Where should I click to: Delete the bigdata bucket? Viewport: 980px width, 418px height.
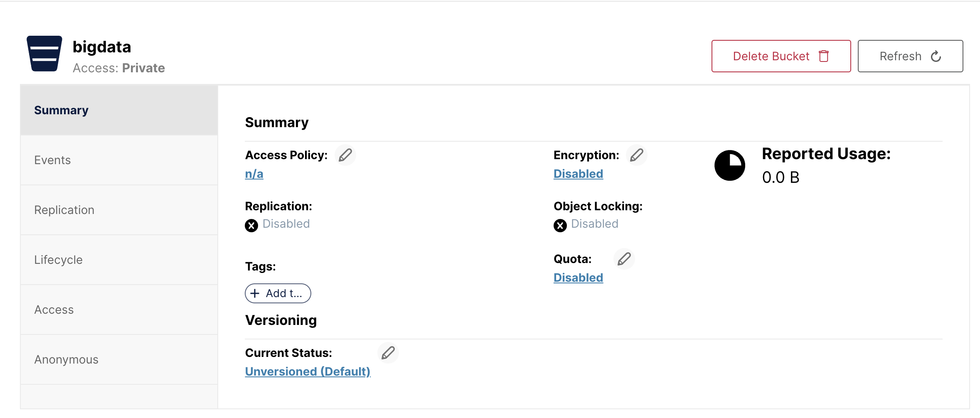[781, 56]
